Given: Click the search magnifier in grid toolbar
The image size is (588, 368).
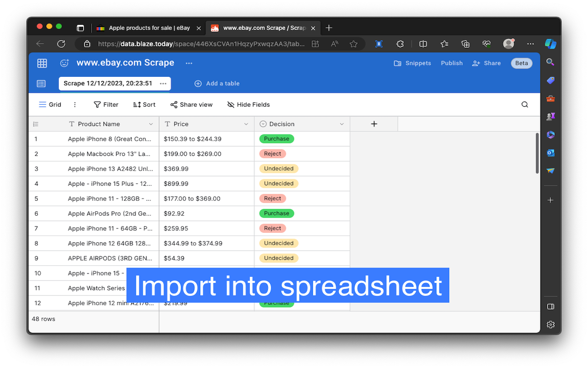Looking at the screenshot, I should coord(525,104).
